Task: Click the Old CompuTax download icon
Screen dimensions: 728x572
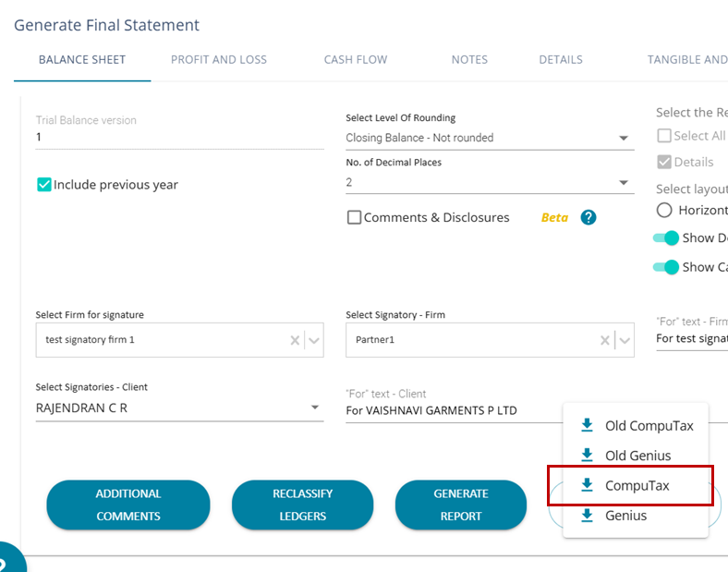Action: click(x=586, y=426)
